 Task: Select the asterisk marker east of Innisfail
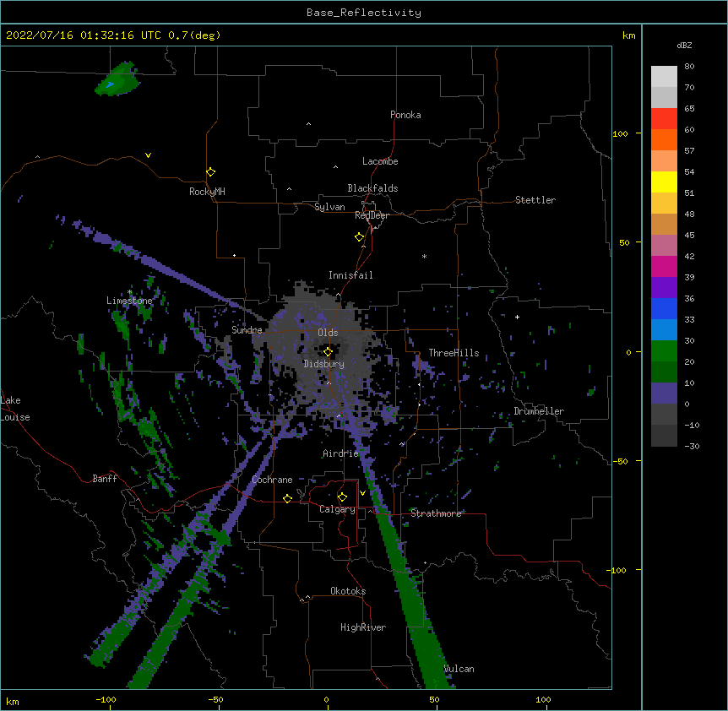pos(424,256)
